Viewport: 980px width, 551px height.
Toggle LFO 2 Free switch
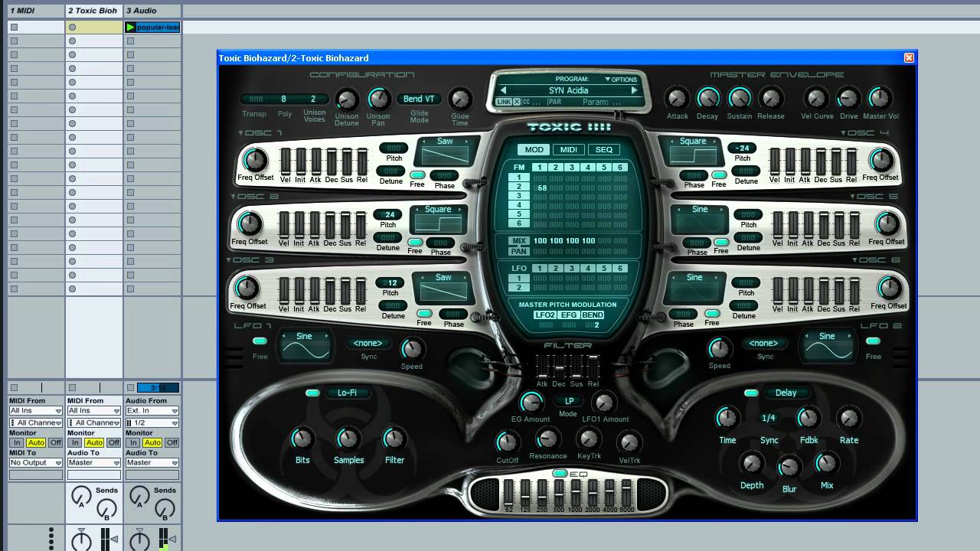tap(873, 341)
